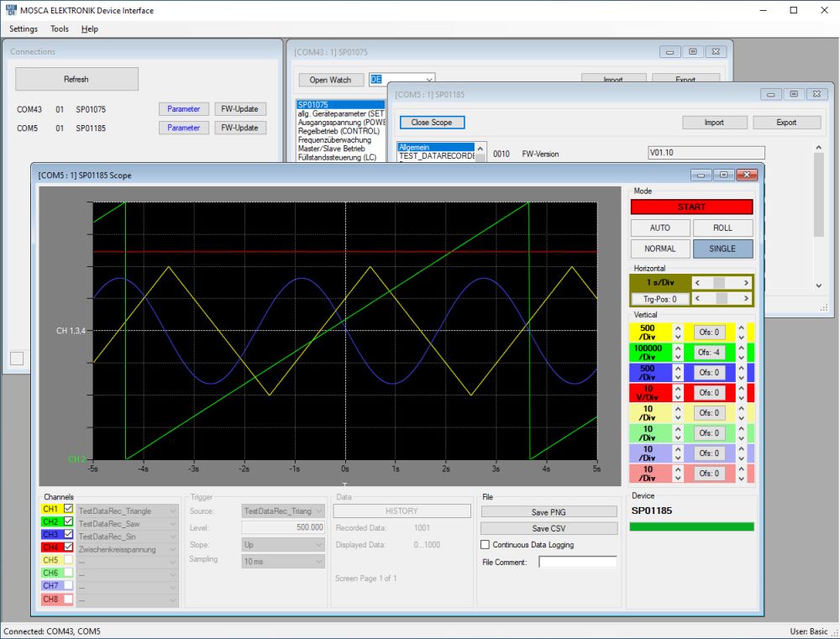Select SP01075 entry in parameter list

tap(341, 104)
